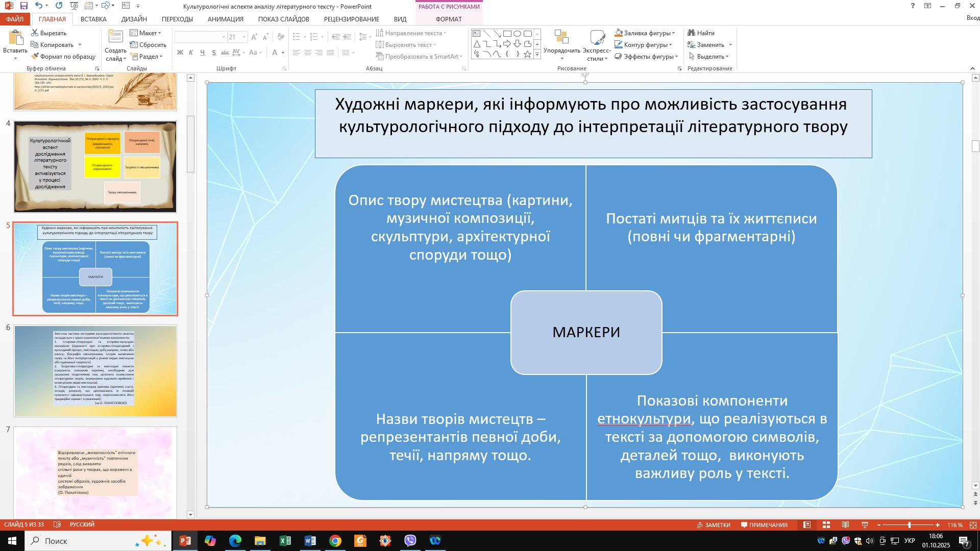This screenshot has width=980, height=551.
Task: Open Slide Sorter view in status bar
Action: (826, 525)
